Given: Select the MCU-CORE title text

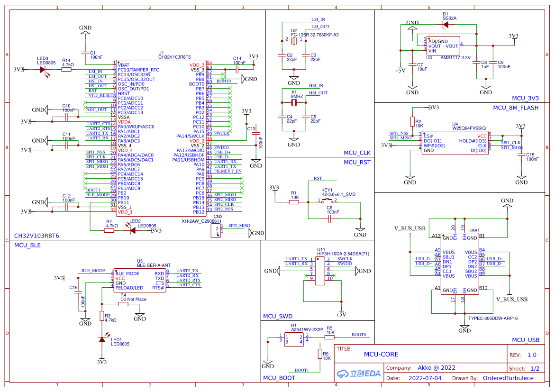Looking at the screenshot, I should [381, 354].
